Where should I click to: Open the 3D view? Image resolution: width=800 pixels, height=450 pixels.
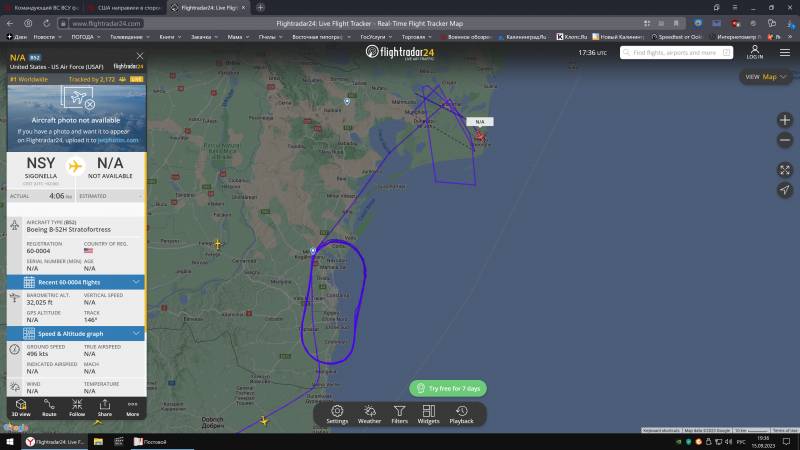21,408
